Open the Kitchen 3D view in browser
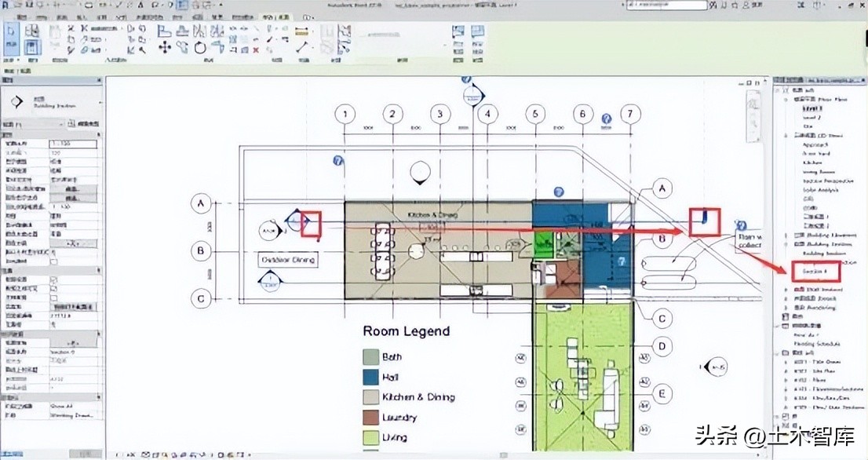Screen dimensions: 868x460 (812, 162)
